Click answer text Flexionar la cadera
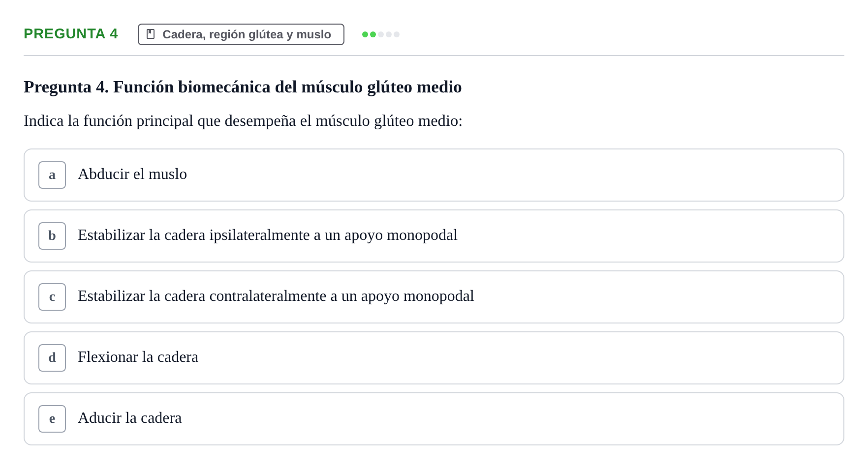Viewport: 868px width, 470px height. [138, 357]
